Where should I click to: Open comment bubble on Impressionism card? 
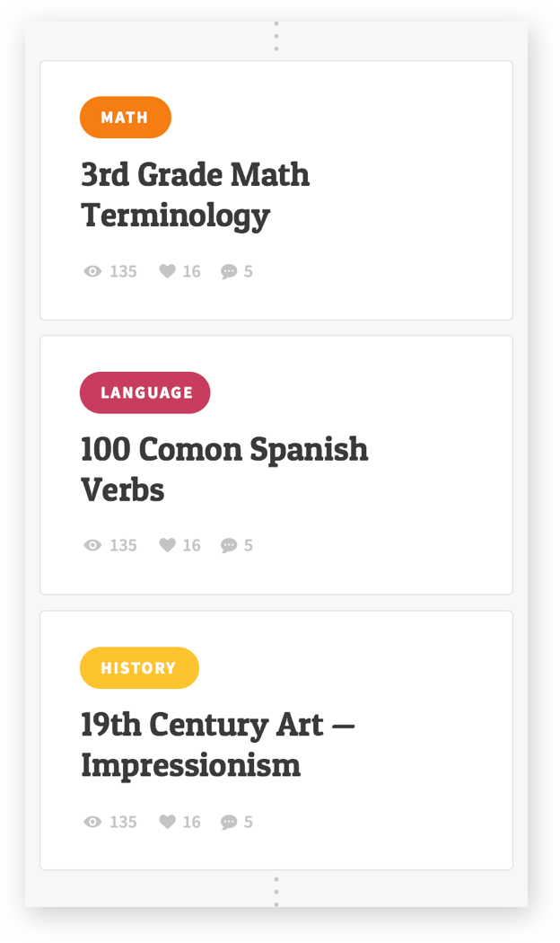(x=229, y=822)
